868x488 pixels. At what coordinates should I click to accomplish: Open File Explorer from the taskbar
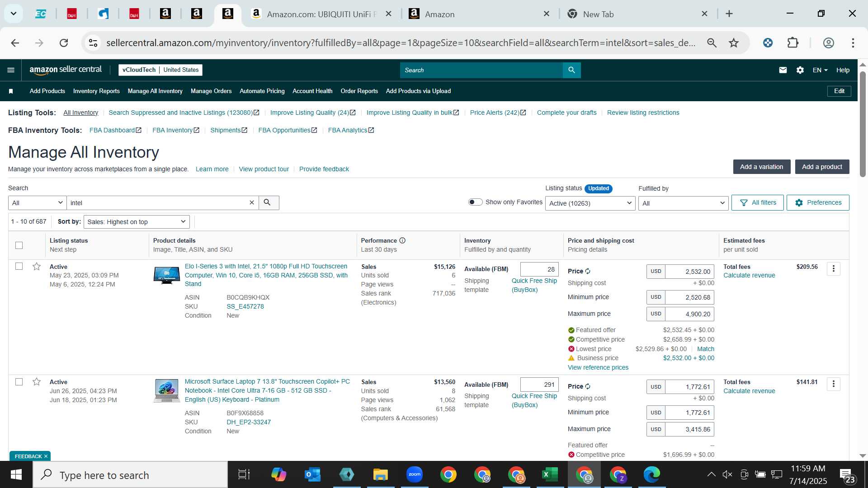coord(380,475)
